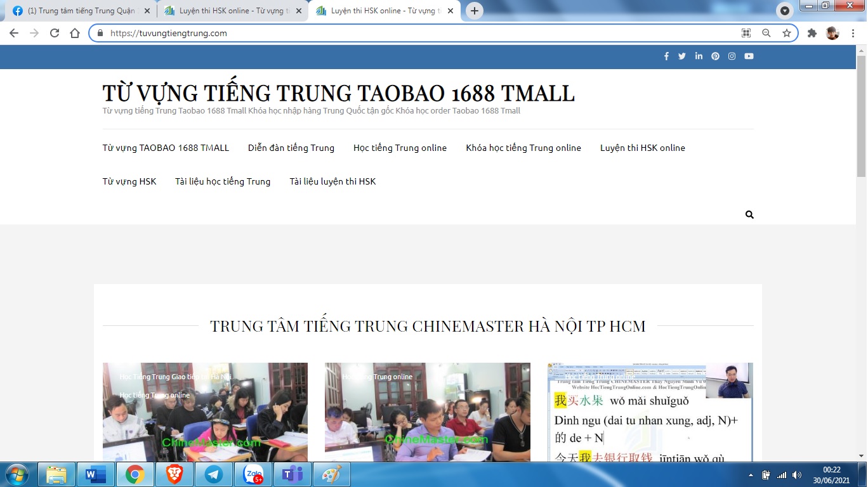Click the Tài liệu học tiếng Trung link

pos(222,181)
